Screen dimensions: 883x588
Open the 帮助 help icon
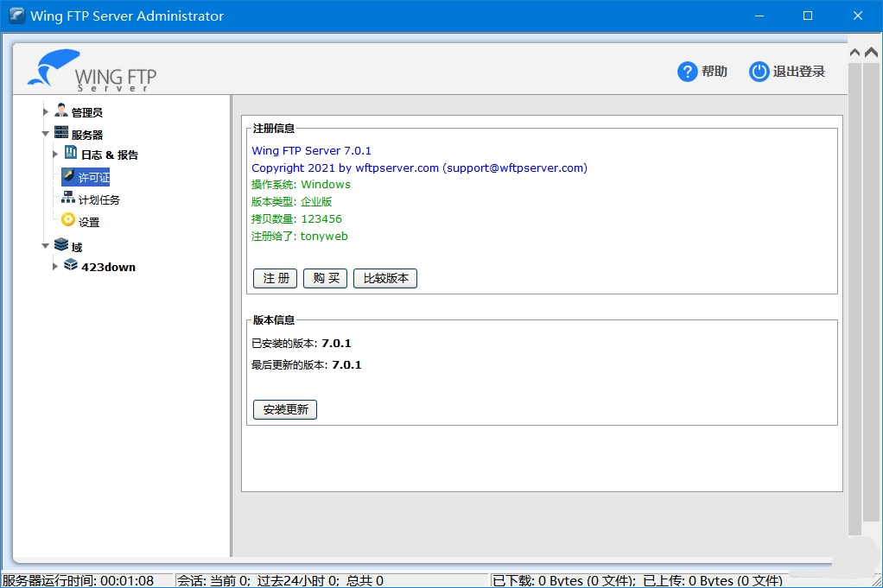click(x=685, y=72)
